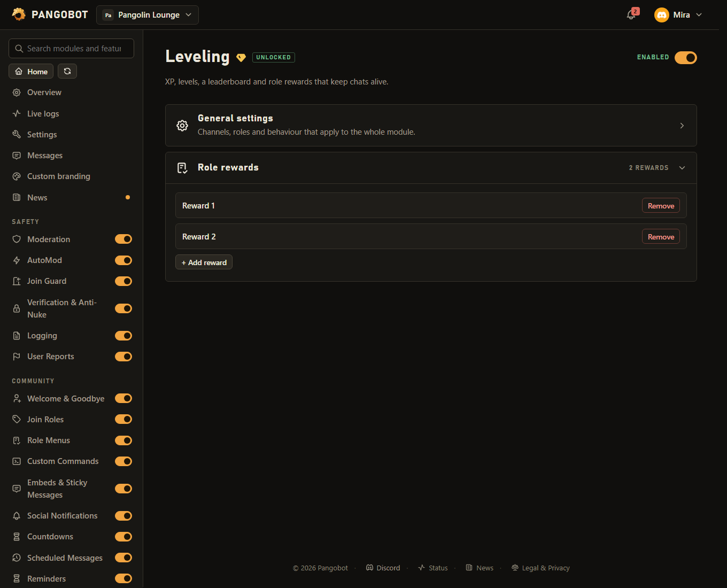The height and width of the screenshot is (588, 727).
Task: Click the Messages chat icon
Action: coord(17,156)
